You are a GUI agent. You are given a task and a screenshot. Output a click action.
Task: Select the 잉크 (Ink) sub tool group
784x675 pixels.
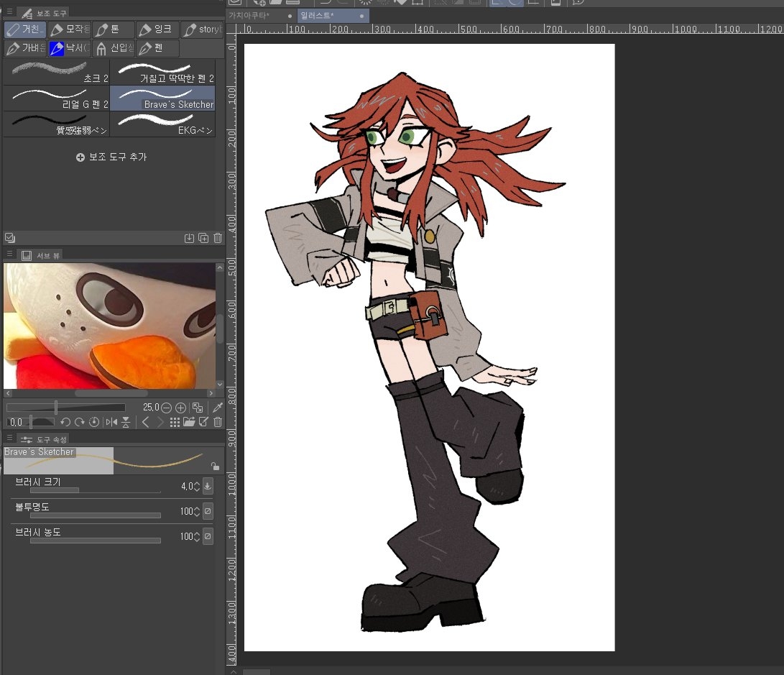(x=156, y=30)
